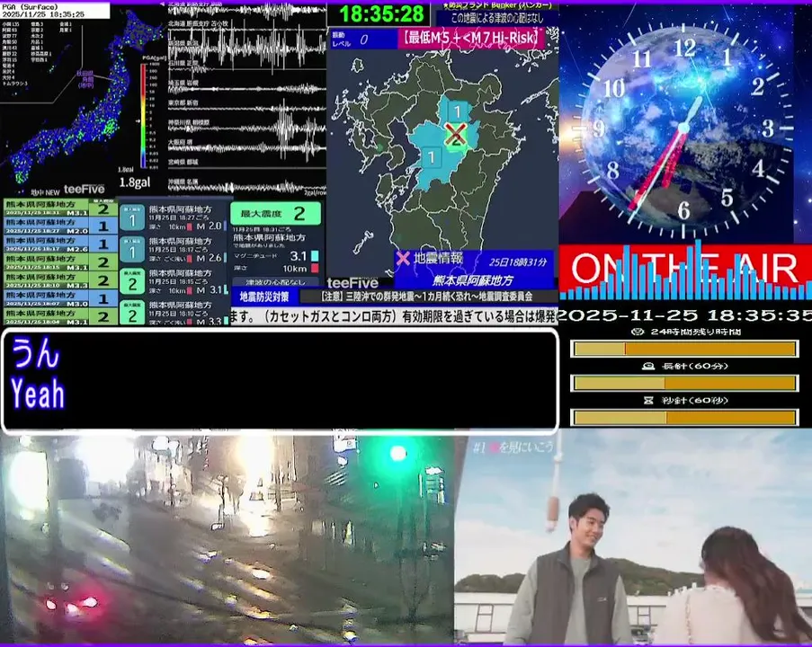This screenshot has height=647, width=812.
Task: Click intensity 1 marker on western Kumamoto region
Action: pyautogui.click(x=431, y=157)
